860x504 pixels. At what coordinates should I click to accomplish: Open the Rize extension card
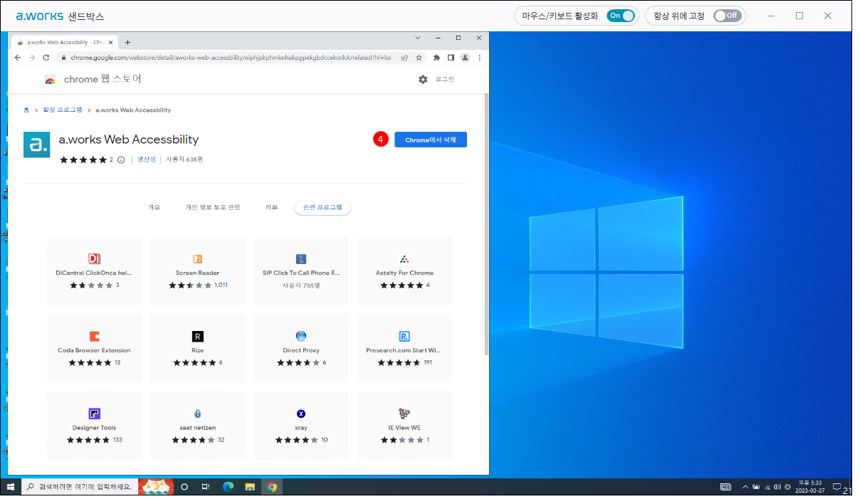tap(197, 350)
